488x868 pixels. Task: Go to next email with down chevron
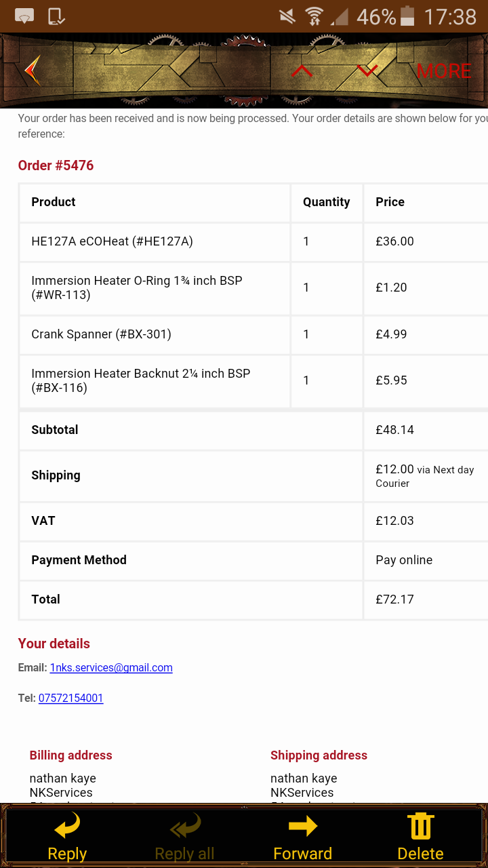pos(367,71)
